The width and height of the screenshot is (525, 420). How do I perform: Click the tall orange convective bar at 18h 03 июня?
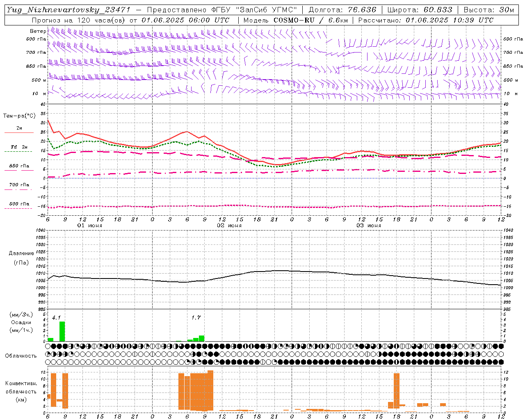[397, 390]
